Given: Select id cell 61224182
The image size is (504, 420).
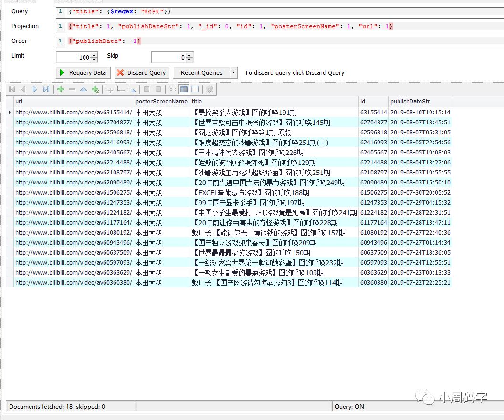Looking at the screenshot, I should [374, 212].
